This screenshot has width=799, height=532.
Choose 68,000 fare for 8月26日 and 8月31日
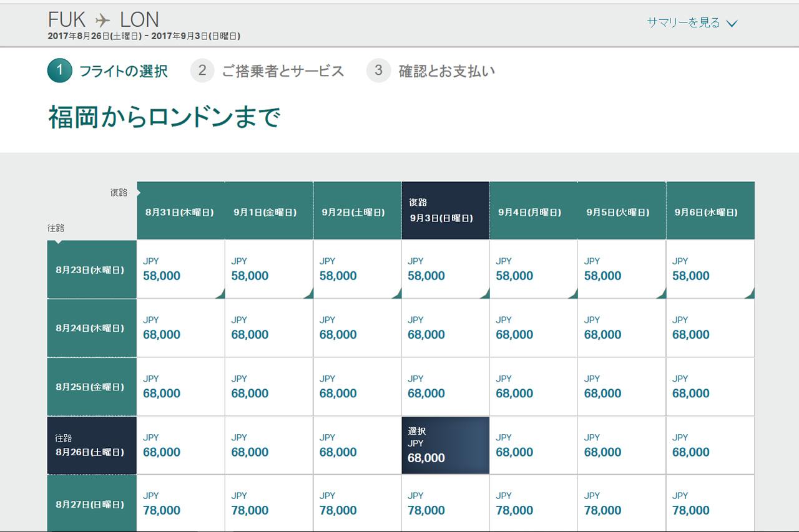(180, 445)
